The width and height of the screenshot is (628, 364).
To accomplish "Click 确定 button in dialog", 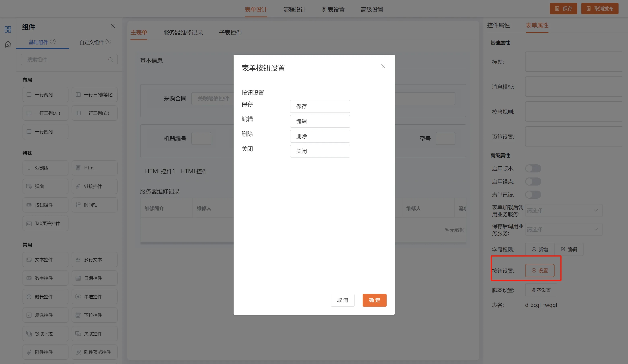I will tap(374, 300).
